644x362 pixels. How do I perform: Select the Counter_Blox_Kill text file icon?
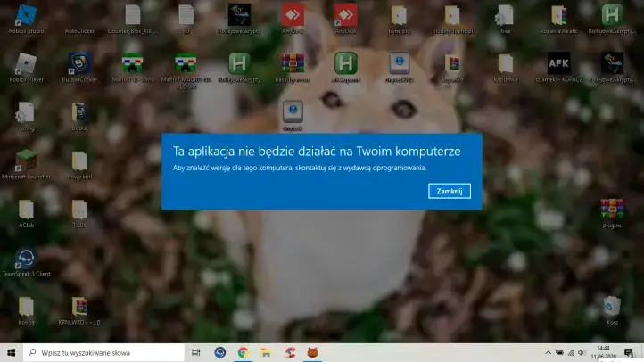coord(133,20)
